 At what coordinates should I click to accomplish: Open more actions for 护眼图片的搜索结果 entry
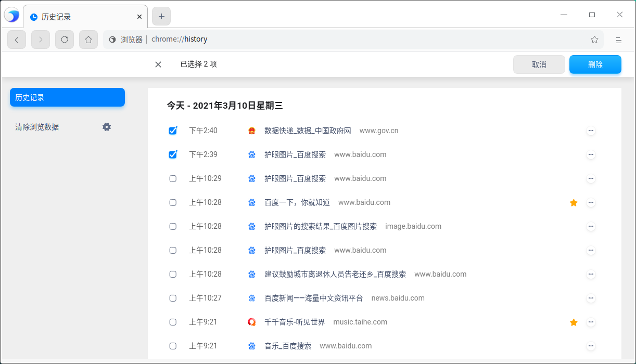point(591,226)
